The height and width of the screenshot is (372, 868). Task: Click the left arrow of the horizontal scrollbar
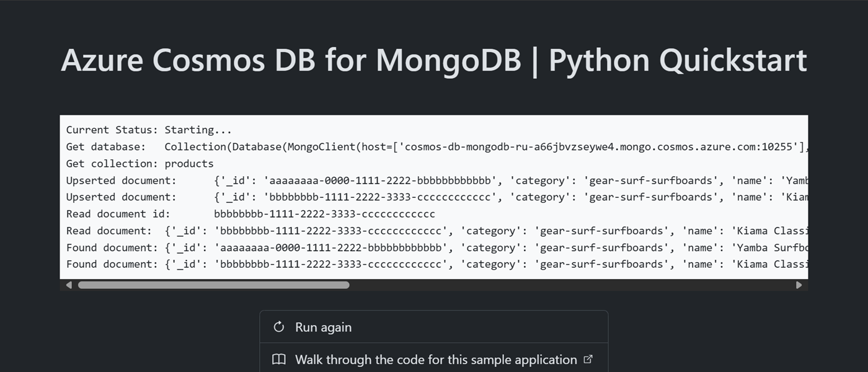tap(69, 285)
